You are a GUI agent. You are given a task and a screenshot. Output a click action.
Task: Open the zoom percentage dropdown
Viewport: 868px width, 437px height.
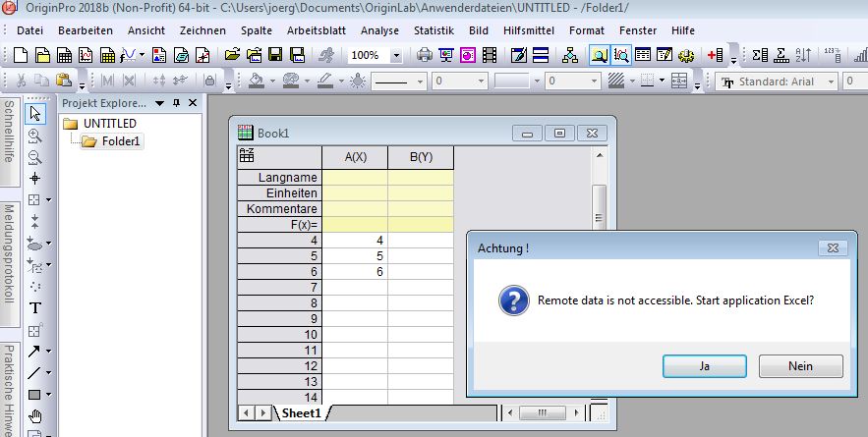(396, 55)
